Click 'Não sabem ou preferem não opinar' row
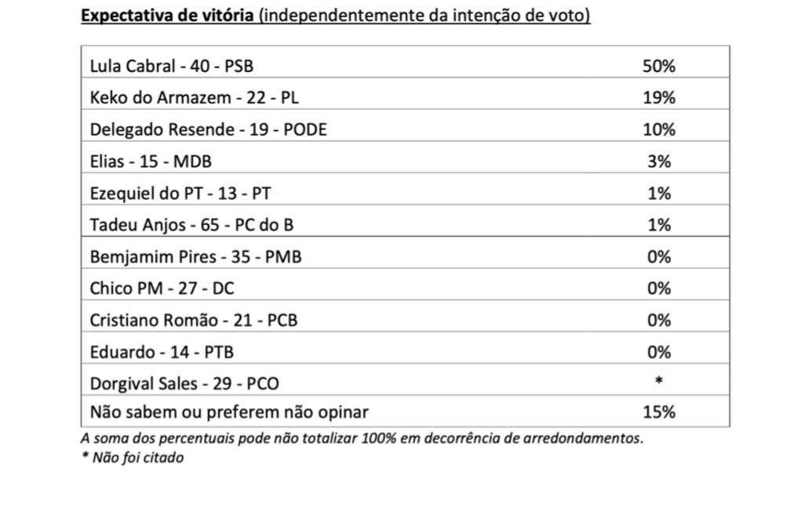 pyautogui.click(x=406, y=412)
